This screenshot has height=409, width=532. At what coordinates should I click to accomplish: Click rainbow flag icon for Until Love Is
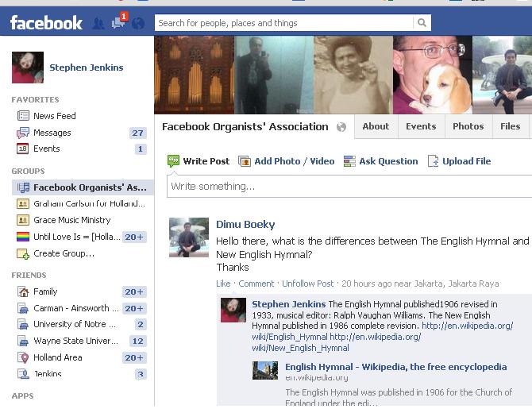pos(23,237)
